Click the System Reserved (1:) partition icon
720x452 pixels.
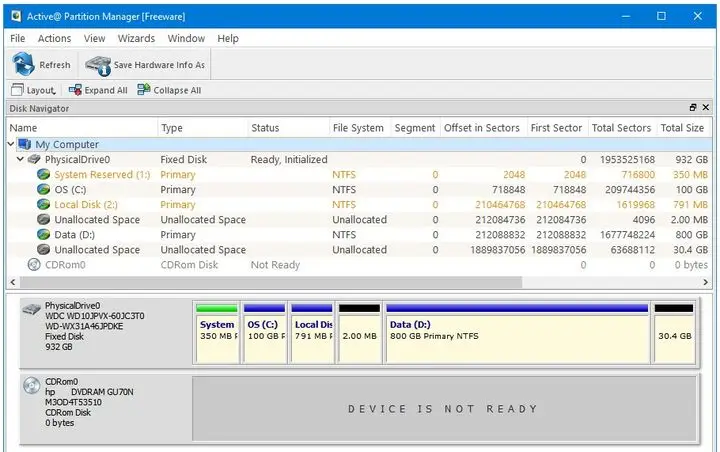pyautogui.click(x=43, y=175)
